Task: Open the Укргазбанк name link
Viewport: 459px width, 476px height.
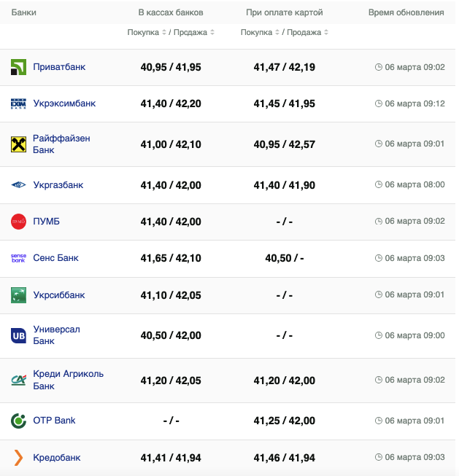Action: [x=58, y=185]
